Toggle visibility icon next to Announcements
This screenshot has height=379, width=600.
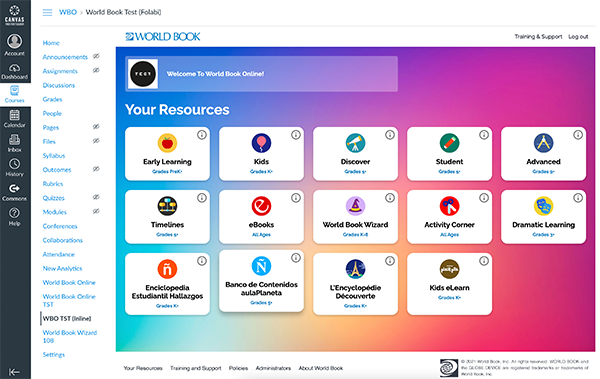[96, 56]
